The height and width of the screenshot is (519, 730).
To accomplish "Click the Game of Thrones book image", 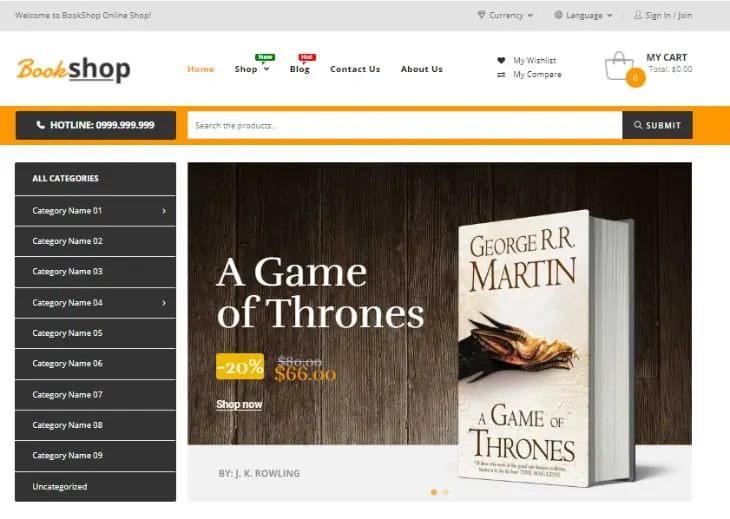I will click(x=546, y=348).
